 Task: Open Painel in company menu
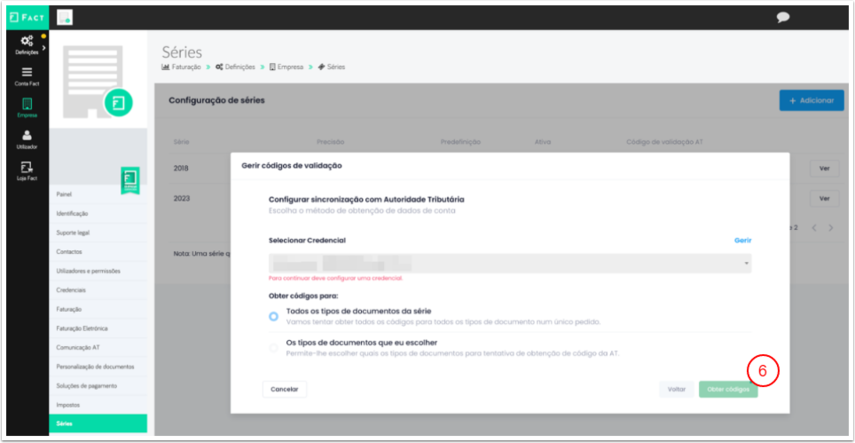(64, 194)
